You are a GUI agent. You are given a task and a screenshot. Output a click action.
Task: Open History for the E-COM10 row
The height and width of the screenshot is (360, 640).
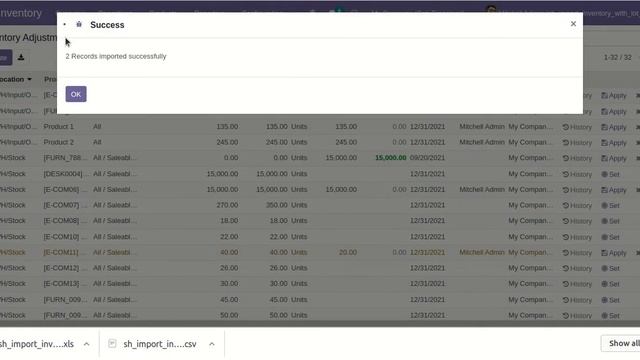tap(577, 237)
